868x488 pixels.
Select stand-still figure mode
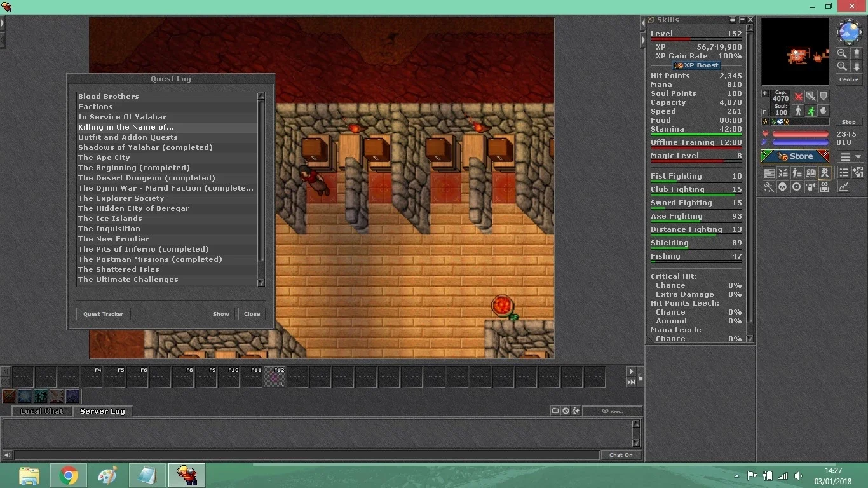(798, 111)
